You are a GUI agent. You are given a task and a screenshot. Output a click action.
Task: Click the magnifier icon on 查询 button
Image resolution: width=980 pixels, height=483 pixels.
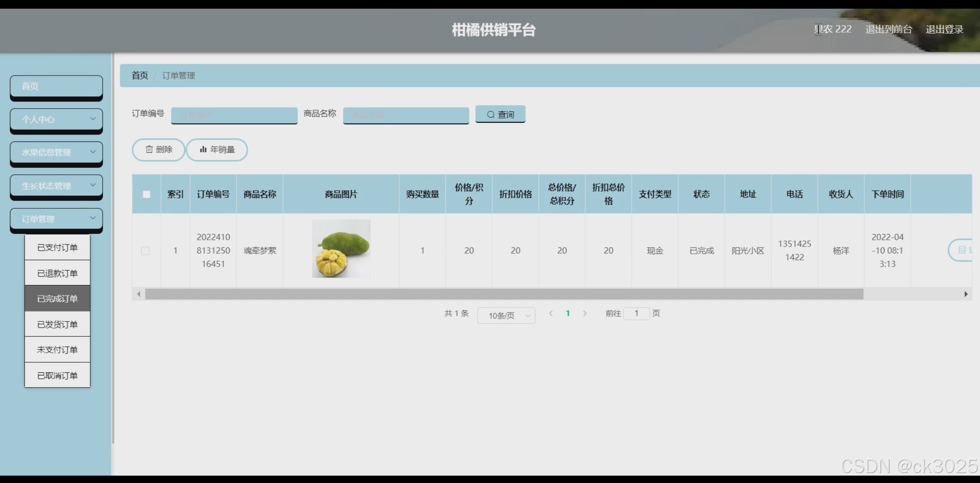pos(491,115)
